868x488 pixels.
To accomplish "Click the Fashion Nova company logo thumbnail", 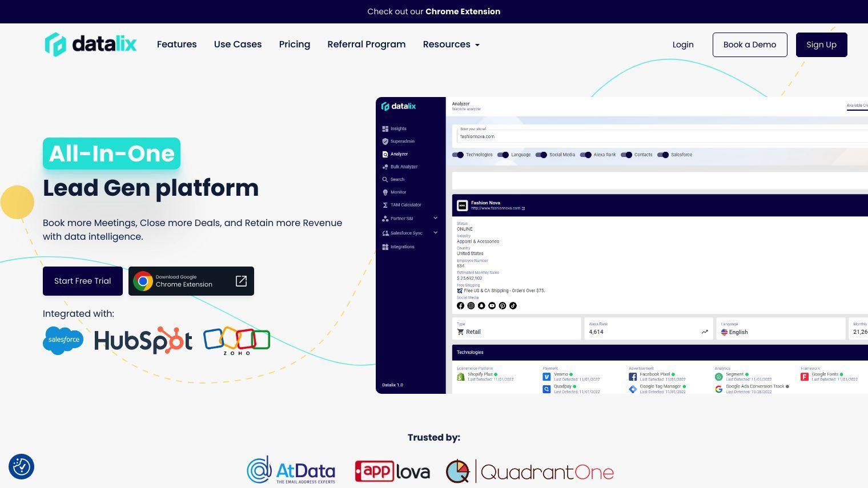I will [463, 205].
